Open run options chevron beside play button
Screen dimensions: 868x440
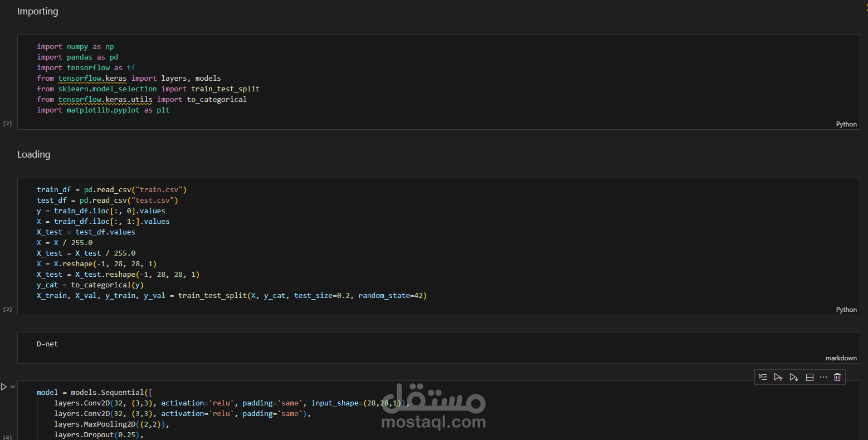tap(13, 387)
